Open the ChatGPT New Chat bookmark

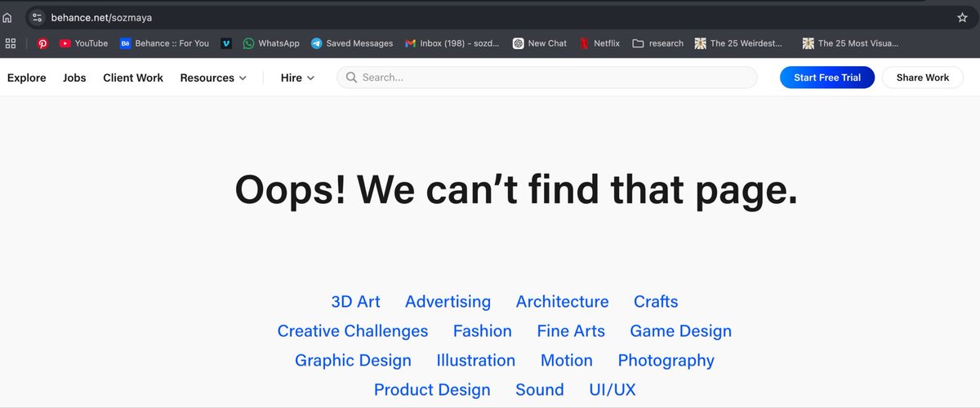point(539,43)
